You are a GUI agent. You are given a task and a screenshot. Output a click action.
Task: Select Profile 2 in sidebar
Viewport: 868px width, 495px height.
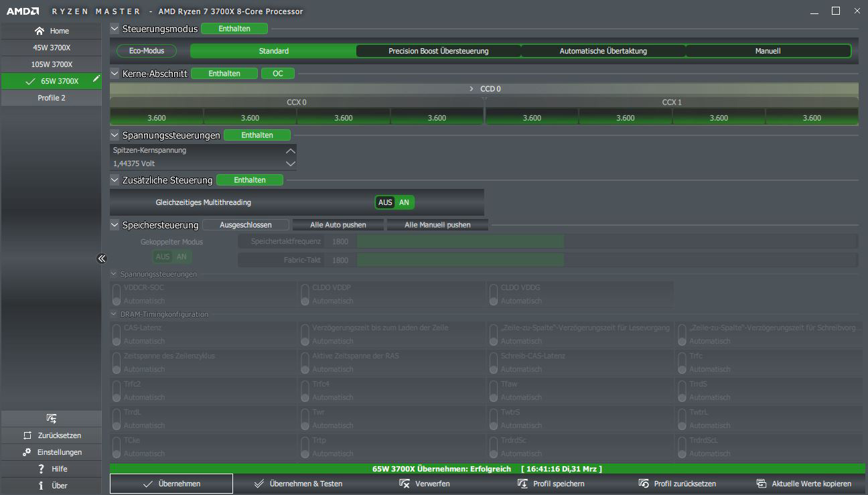[x=52, y=98]
